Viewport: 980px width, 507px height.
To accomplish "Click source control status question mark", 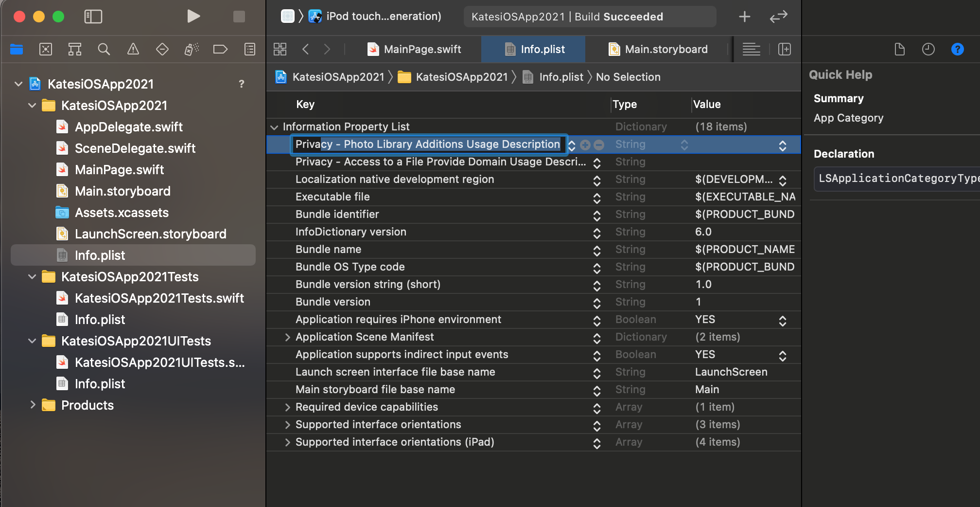I will pos(242,84).
